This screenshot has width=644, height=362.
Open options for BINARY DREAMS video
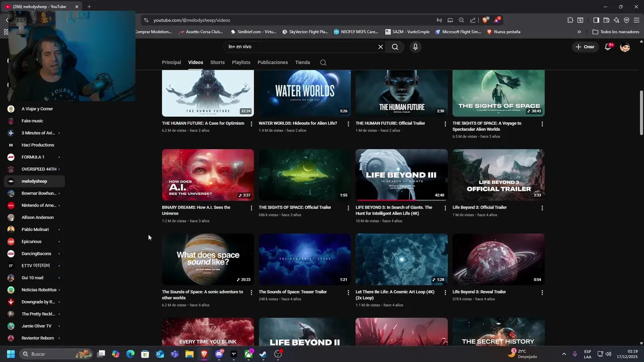point(252,208)
